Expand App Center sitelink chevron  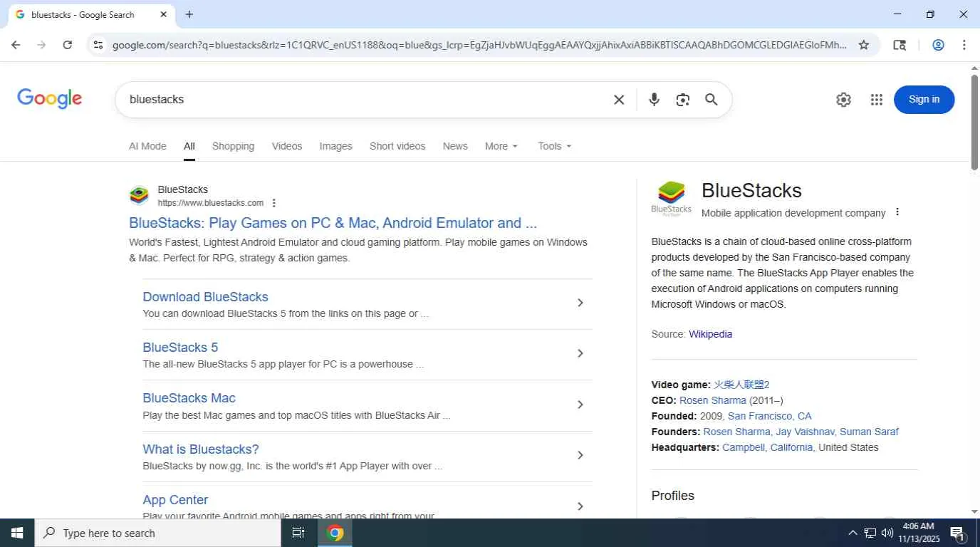580,506
